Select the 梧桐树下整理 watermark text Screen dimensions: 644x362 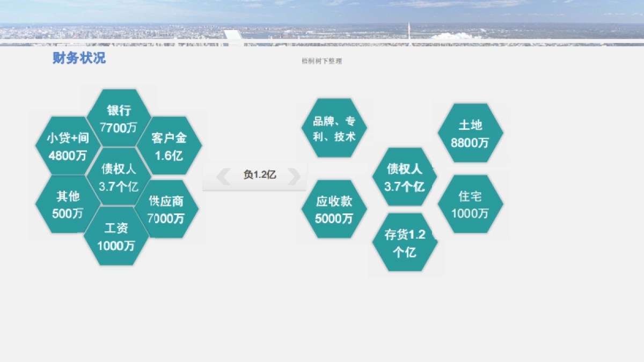[322, 61]
